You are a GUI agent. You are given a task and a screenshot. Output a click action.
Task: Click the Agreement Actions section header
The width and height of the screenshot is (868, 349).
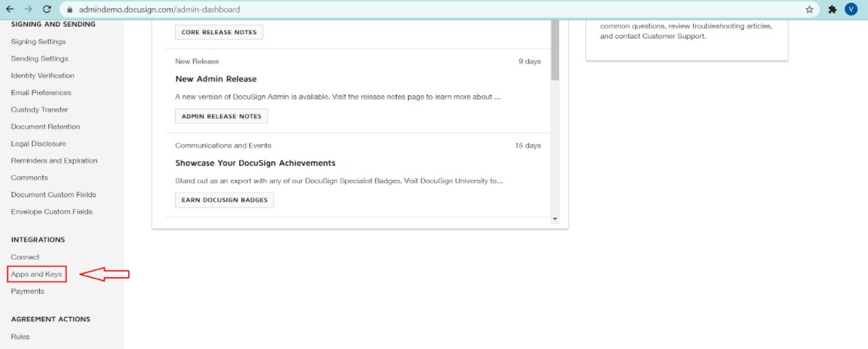tap(51, 319)
